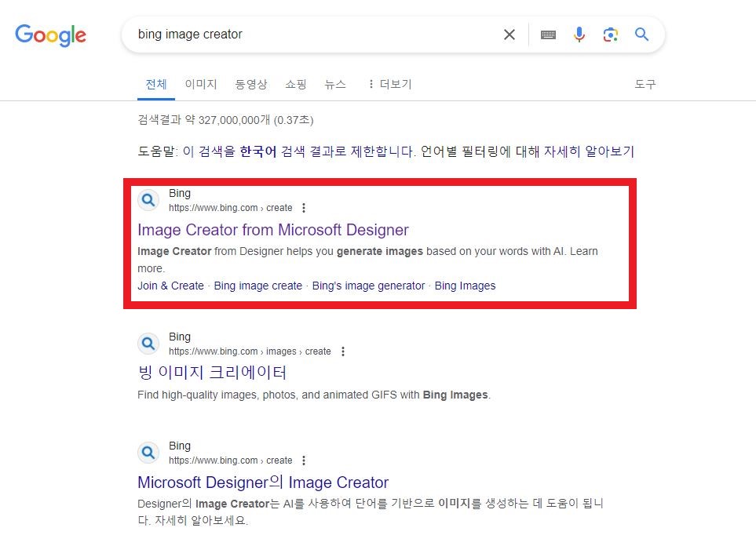Switch to the 쇼핑 tab
This screenshot has width=756, height=557.
coord(295,84)
